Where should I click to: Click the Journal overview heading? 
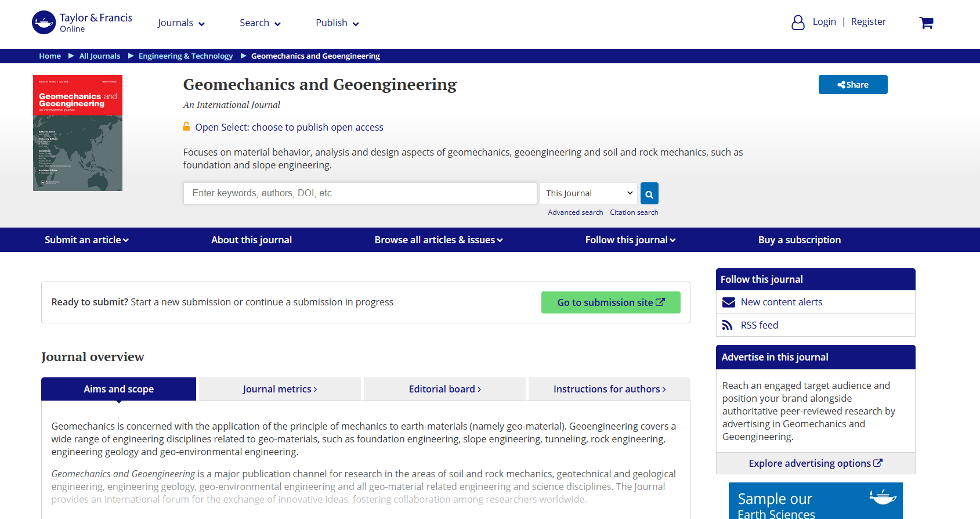click(93, 356)
